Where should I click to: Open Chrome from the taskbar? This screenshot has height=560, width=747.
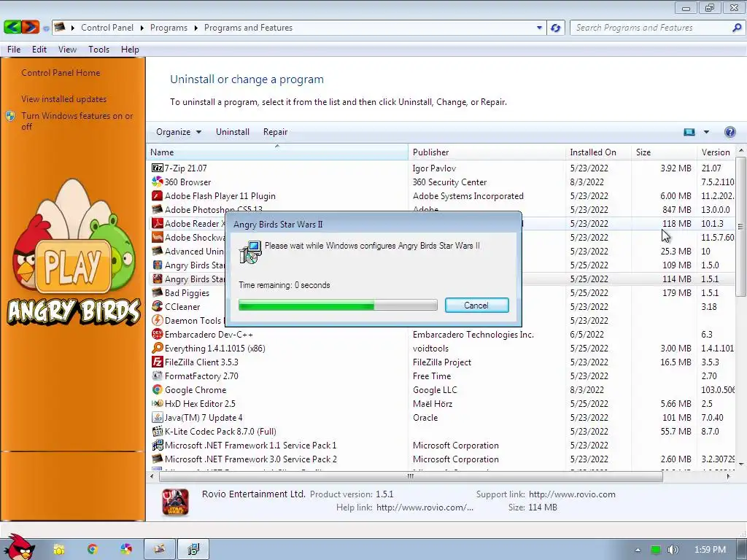[x=92, y=549]
